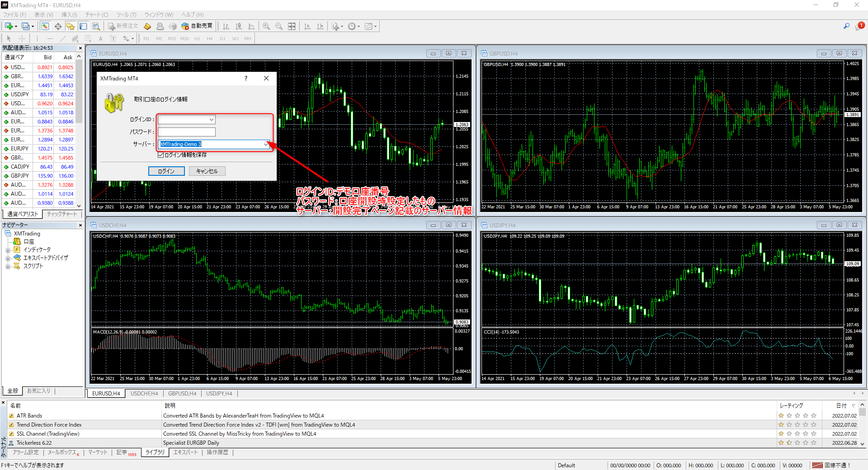Click the Cancel (キャンセル) button
The width and height of the screenshot is (868, 470).
point(207,171)
